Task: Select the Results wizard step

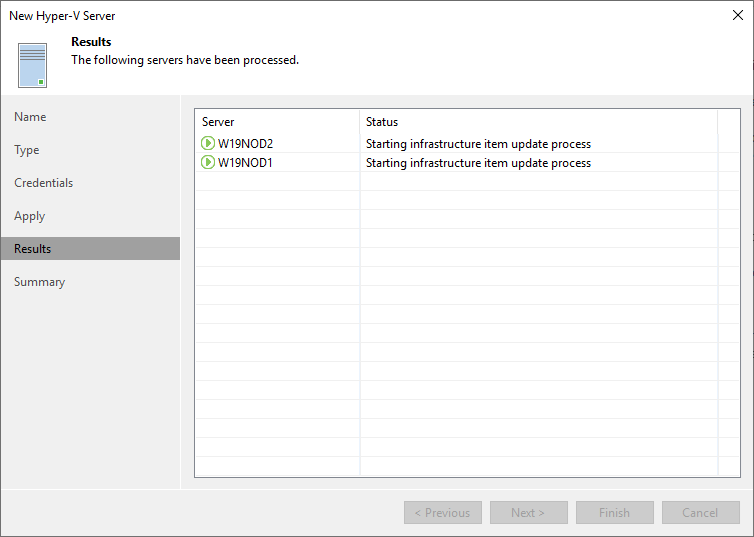Action: pyautogui.click(x=90, y=249)
